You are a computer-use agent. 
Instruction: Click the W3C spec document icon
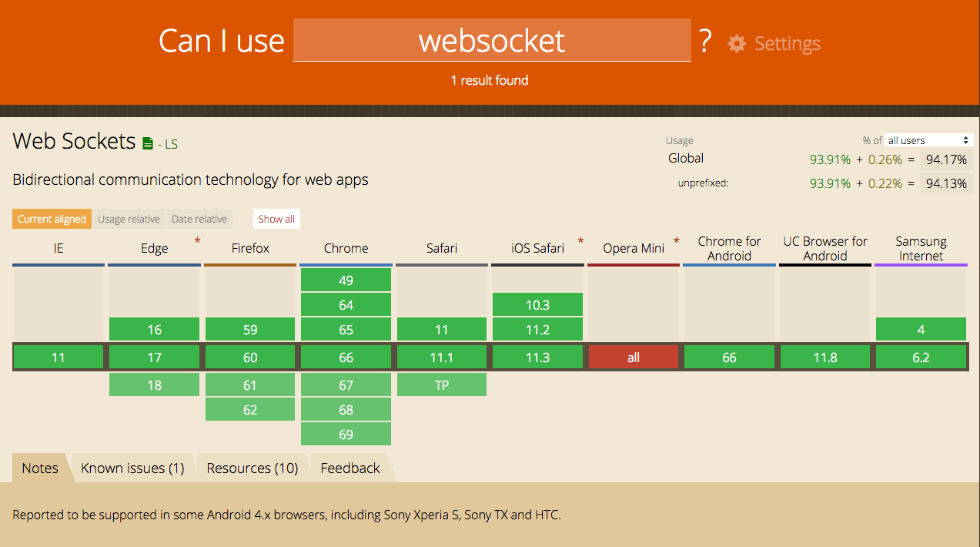pyautogui.click(x=149, y=143)
